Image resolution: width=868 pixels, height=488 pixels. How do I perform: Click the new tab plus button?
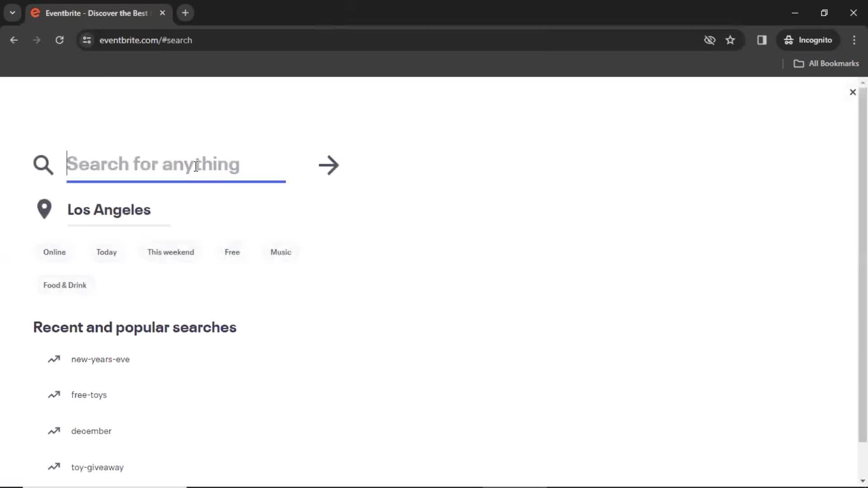tap(185, 13)
